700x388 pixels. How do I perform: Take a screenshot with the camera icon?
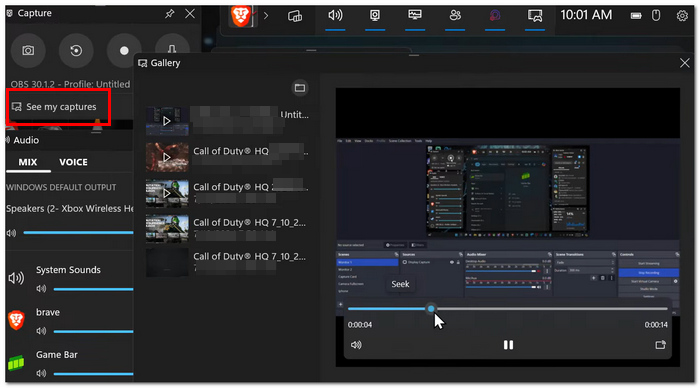point(28,50)
